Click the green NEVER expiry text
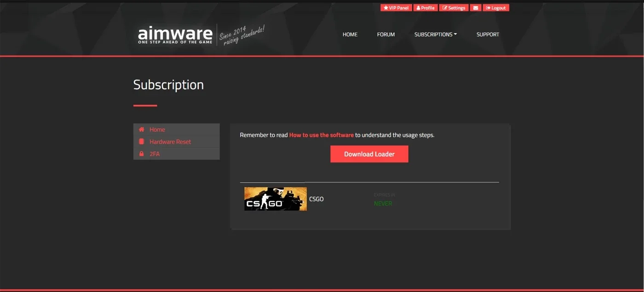The height and width of the screenshot is (292, 644). (x=383, y=204)
